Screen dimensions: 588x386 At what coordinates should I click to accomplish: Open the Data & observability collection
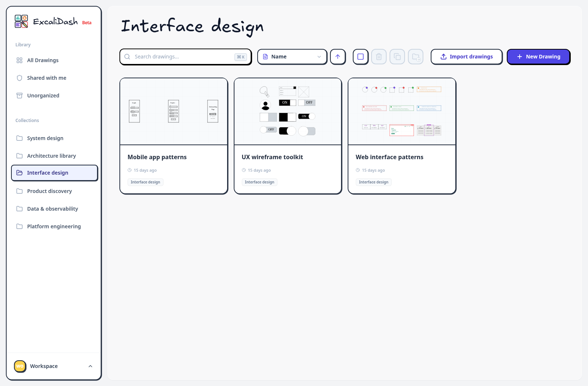pos(54,209)
